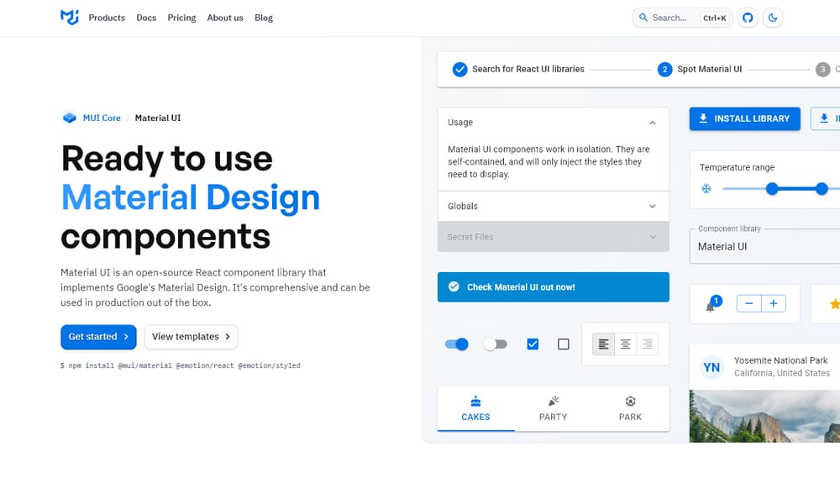Click the MUI logo in the navbar
The width and height of the screenshot is (840, 504).
tap(68, 17)
